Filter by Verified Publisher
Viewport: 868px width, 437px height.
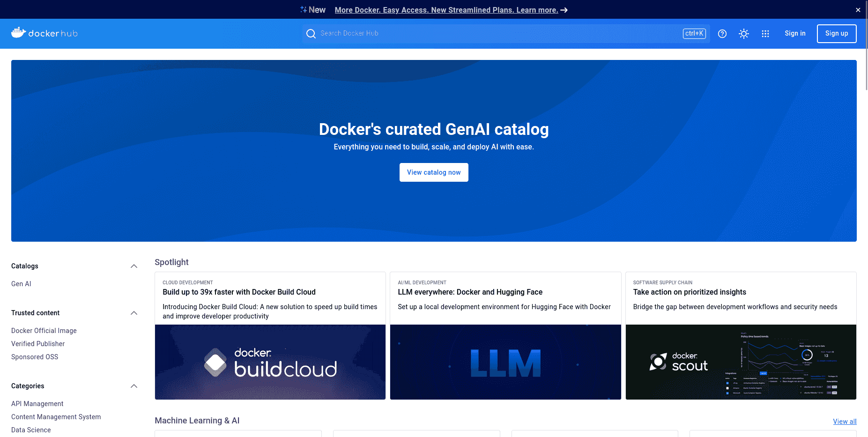click(x=38, y=344)
